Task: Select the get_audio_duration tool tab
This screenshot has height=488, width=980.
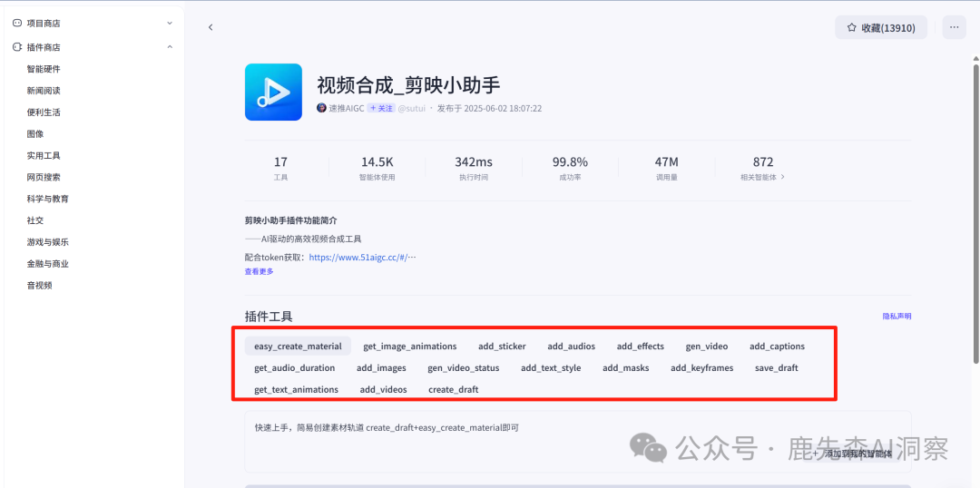Action: coord(294,368)
